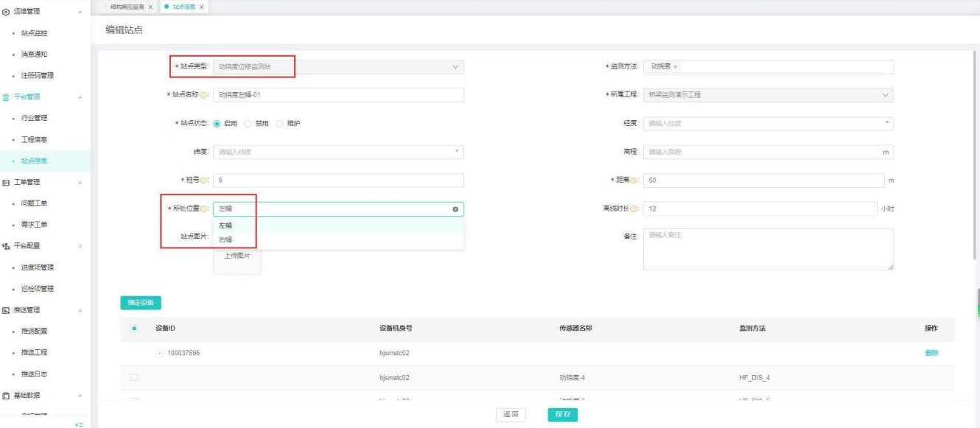This screenshot has height=428, width=980.
Task: Collapse the sidebar using bottom fold icon
Action: click(x=80, y=424)
